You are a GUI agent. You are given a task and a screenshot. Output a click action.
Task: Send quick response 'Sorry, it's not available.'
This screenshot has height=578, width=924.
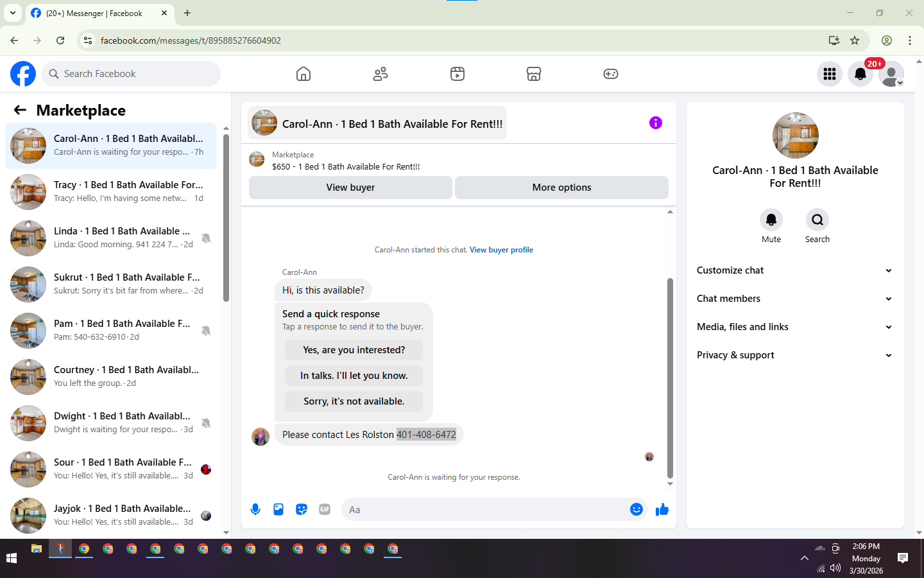(x=354, y=401)
